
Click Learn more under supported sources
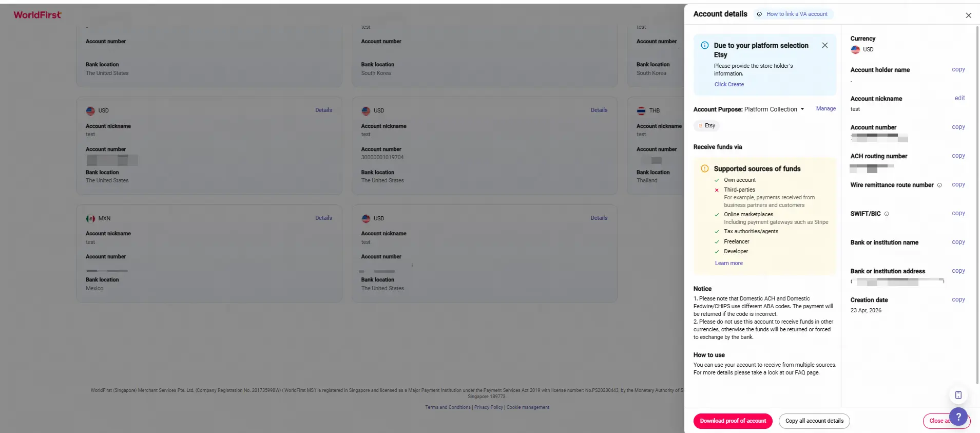pos(728,263)
